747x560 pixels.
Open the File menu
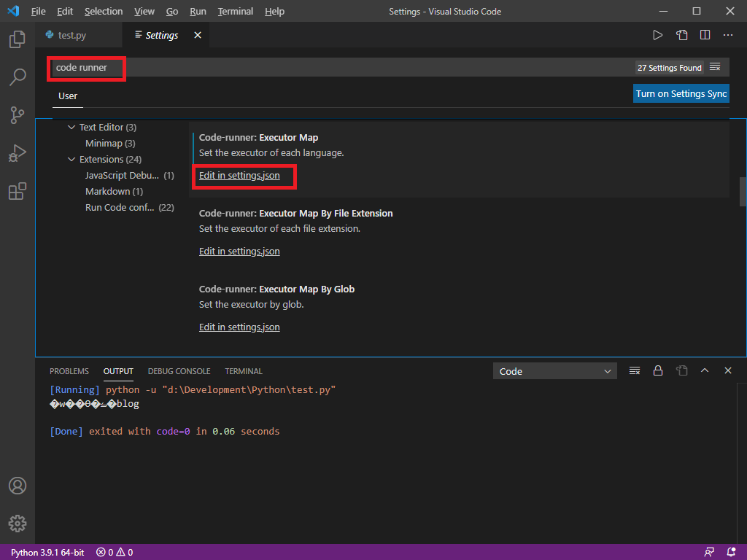38,12
